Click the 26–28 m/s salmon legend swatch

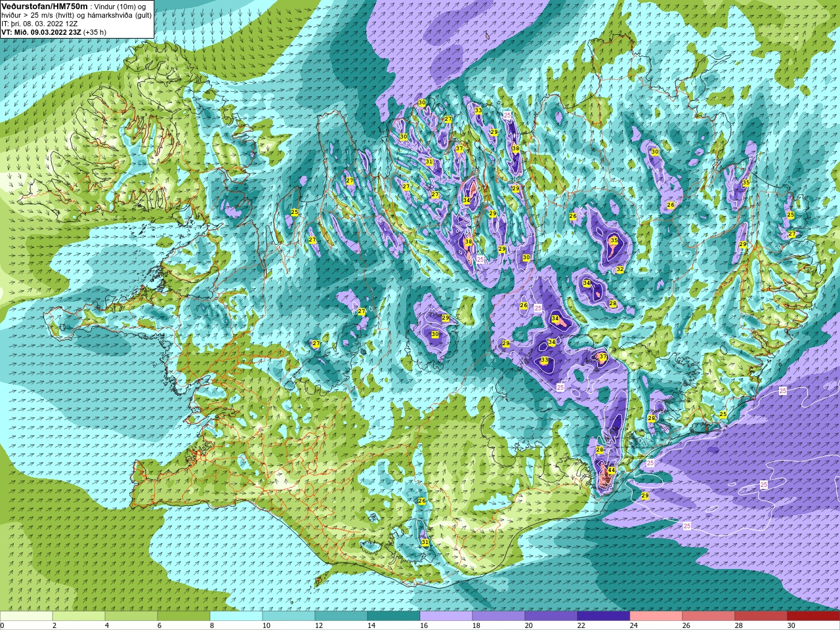[709, 616]
